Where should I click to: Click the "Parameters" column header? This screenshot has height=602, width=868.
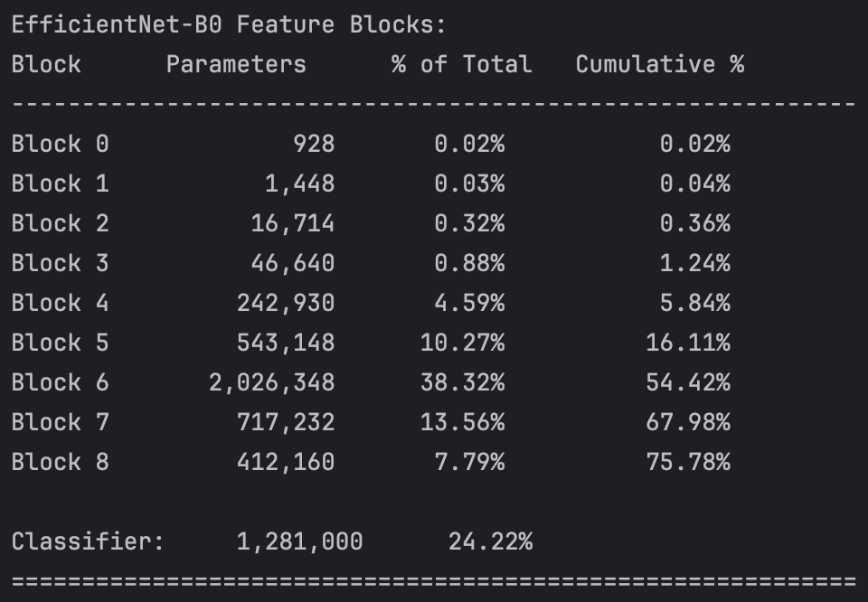[236, 64]
